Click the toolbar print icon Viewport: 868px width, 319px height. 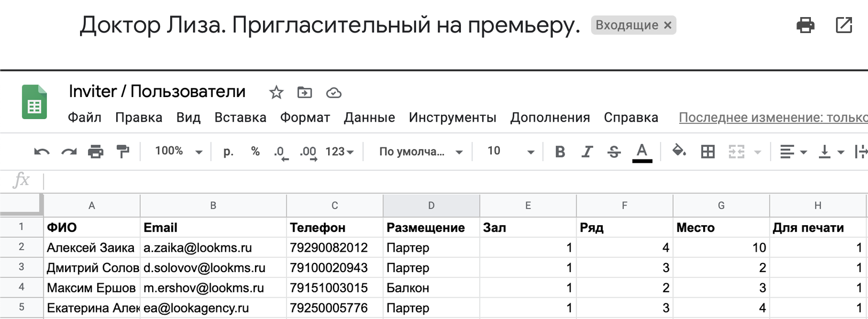tap(95, 152)
